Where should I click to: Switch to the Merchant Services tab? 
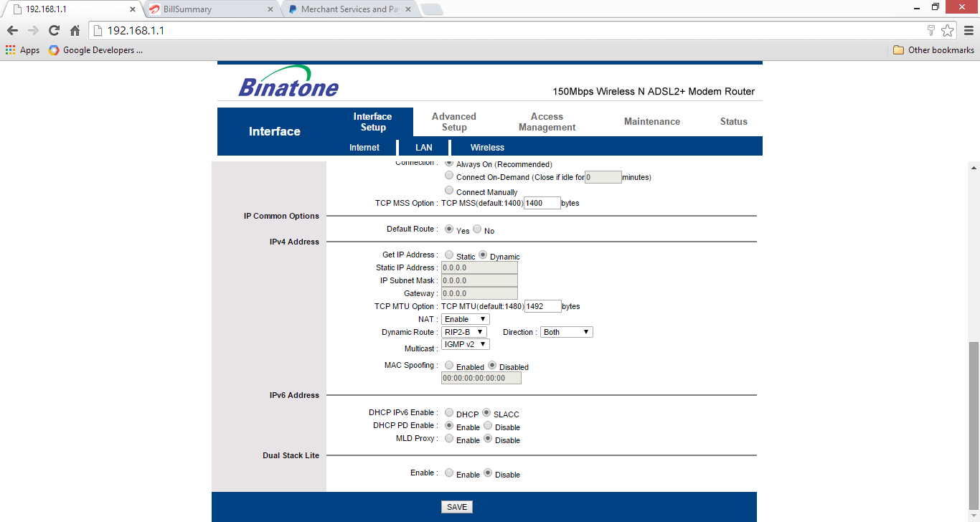(348, 9)
